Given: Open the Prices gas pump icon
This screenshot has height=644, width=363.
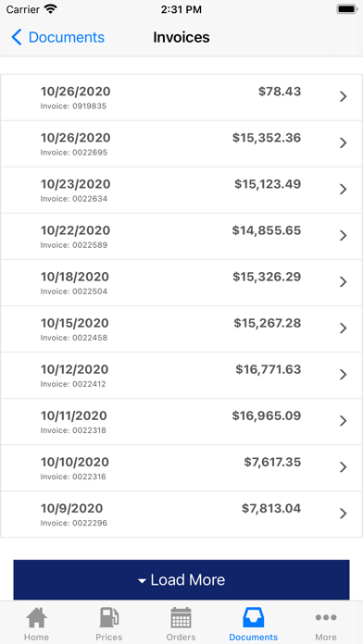Looking at the screenshot, I should 109,617.
